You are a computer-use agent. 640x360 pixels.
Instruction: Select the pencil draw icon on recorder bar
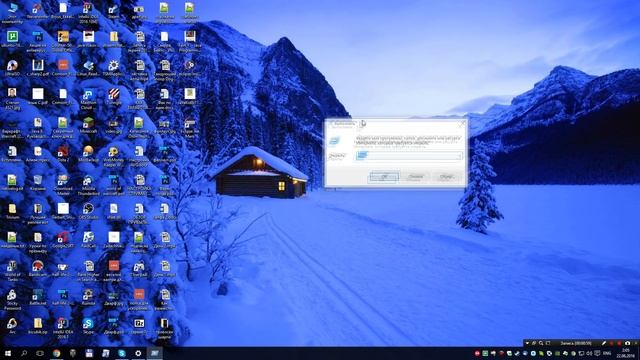click(603, 343)
